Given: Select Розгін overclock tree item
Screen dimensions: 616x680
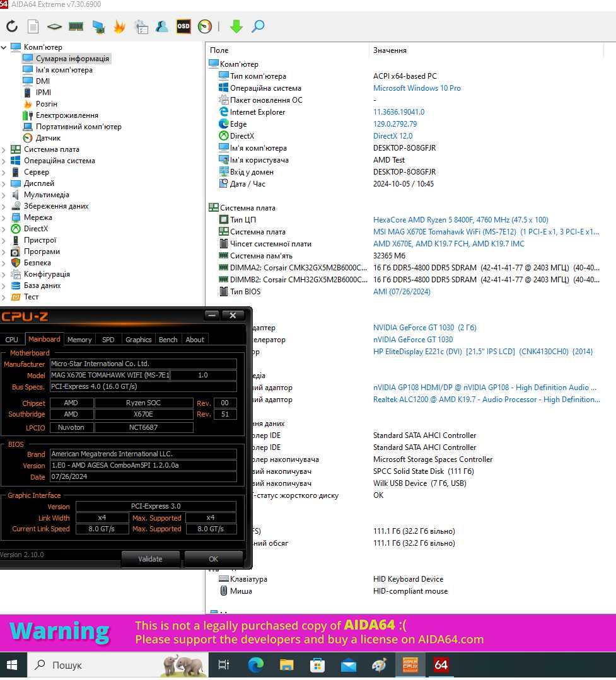Looking at the screenshot, I should click(x=47, y=103).
